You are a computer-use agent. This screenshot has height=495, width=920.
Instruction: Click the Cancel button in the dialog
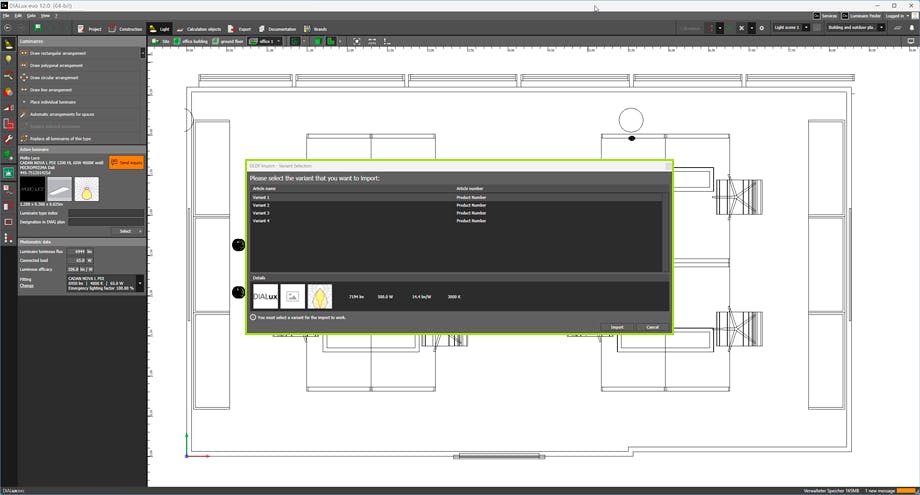(x=652, y=327)
